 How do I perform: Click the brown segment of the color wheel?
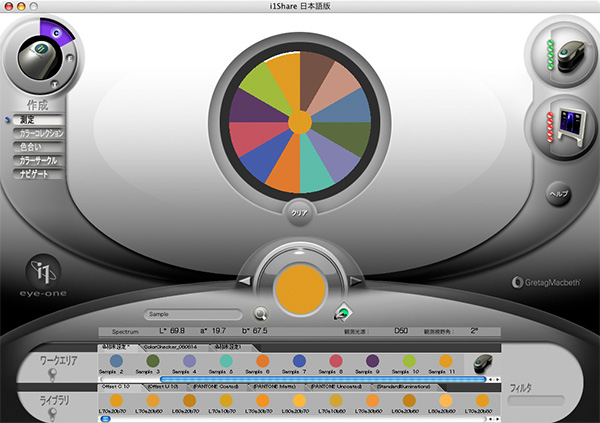pyautogui.click(x=315, y=78)
